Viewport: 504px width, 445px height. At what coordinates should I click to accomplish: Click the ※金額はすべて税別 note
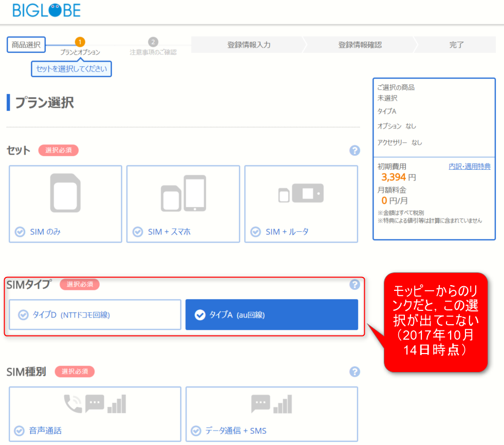click(401, 213)
